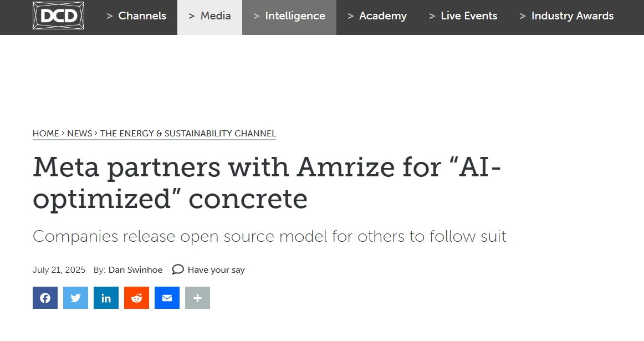Screen dimensions: 644x341
Task: Open The Energy & Sustainability Channel breadcrumb
Action: pos(188,134)
